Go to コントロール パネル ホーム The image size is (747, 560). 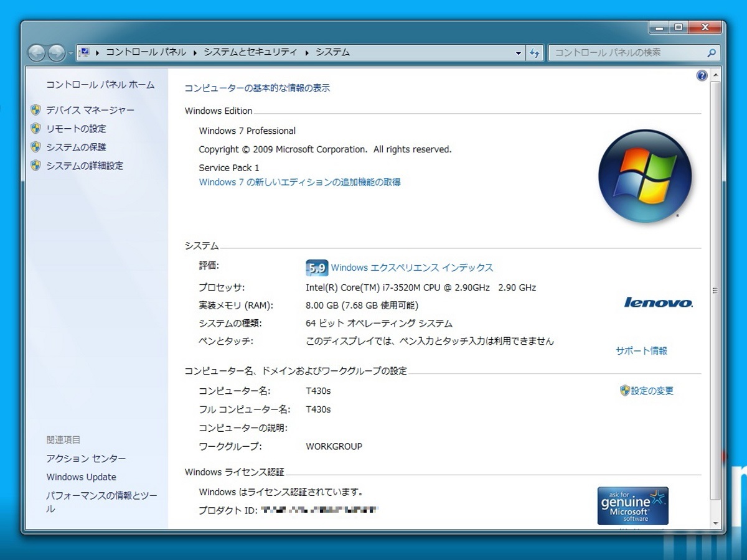pyautogui.click(x=100, y=85)
